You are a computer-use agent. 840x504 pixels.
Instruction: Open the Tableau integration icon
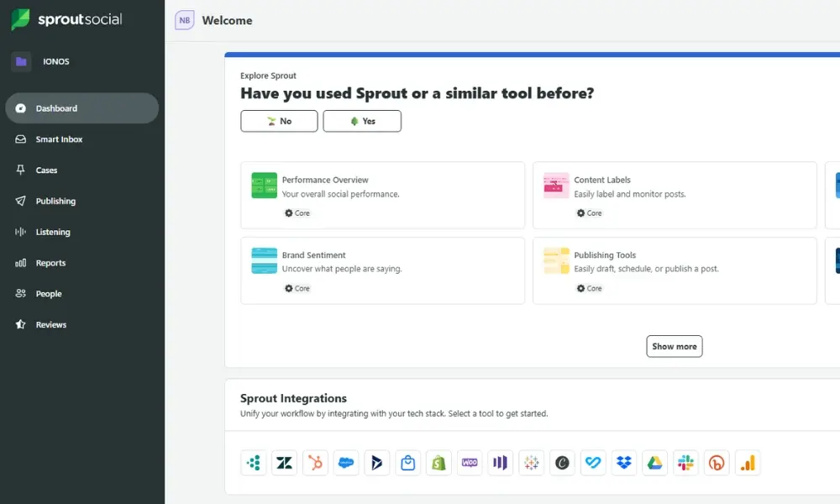(531, 463)
